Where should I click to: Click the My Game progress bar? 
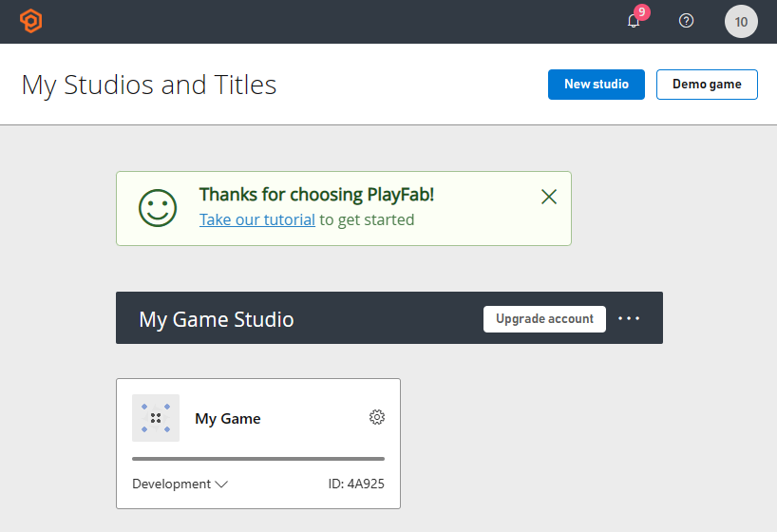pos(258,458)
